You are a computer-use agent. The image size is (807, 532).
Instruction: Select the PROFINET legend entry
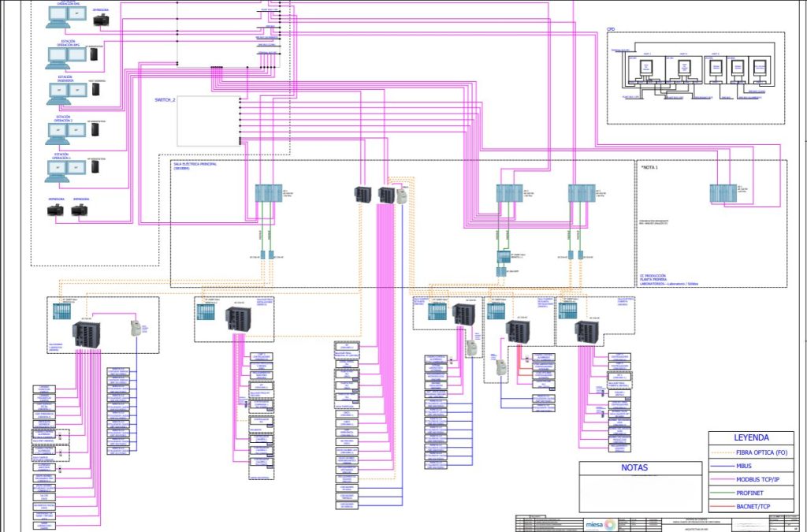[749, 493]
